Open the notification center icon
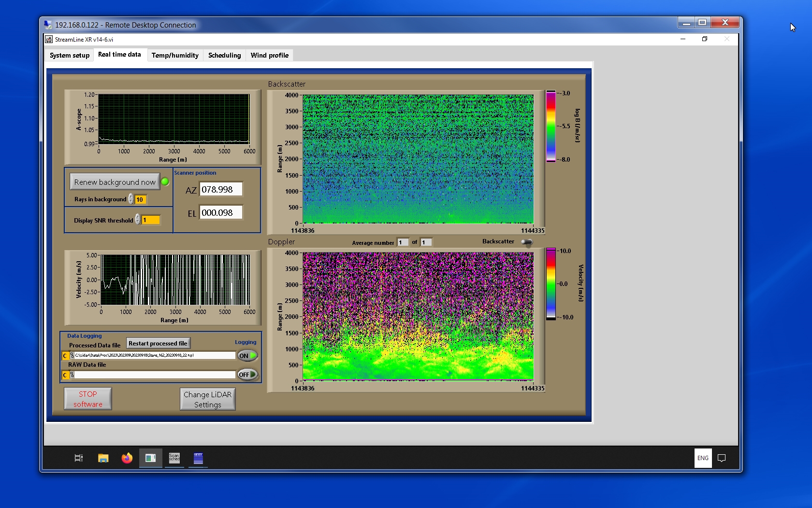The width and height of the screenshot is (812, 508). pyautogui.click(x=722, y=458)
